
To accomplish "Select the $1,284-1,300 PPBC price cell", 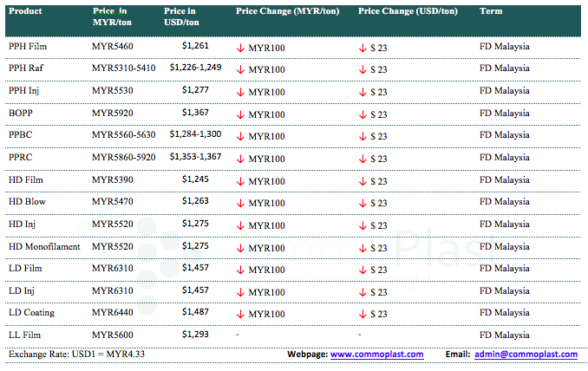I will click(x=195, y=134).
